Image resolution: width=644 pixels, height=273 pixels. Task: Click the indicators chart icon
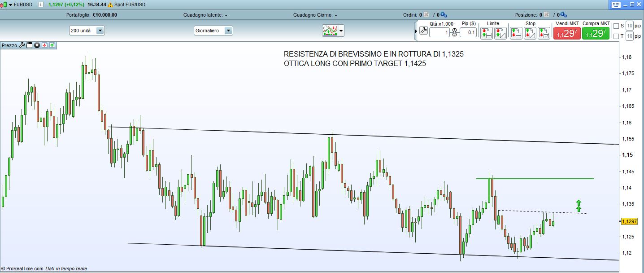pos(330,31)
